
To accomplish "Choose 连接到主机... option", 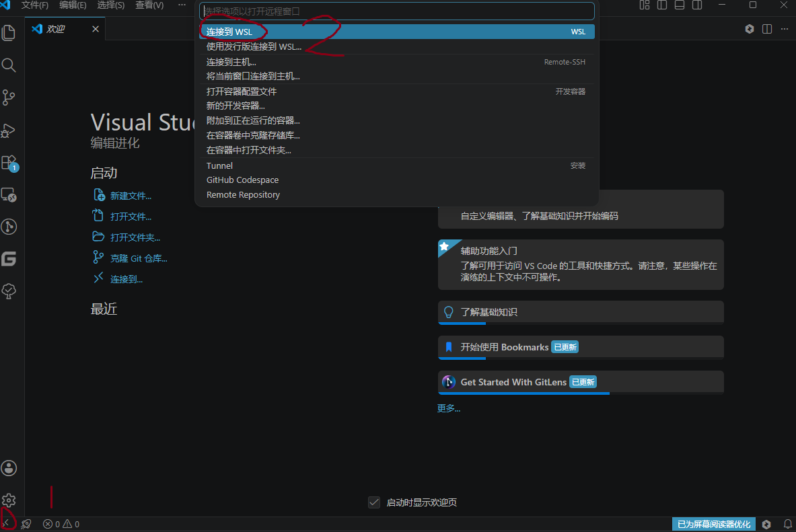I will (x=396, y=62).
